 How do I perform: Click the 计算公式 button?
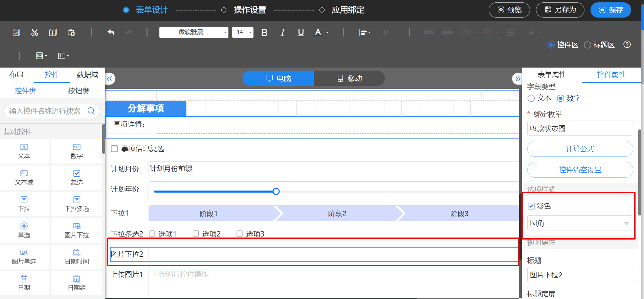[580, 149]
